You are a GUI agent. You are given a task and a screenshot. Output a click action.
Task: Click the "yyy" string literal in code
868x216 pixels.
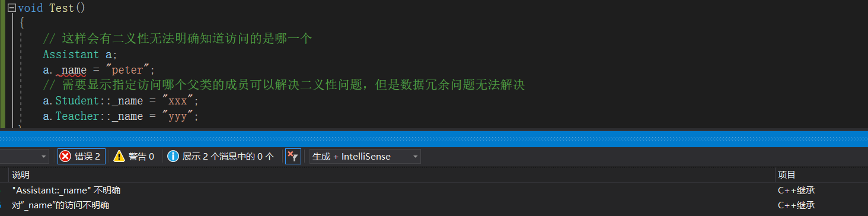(x=177, y=116)
